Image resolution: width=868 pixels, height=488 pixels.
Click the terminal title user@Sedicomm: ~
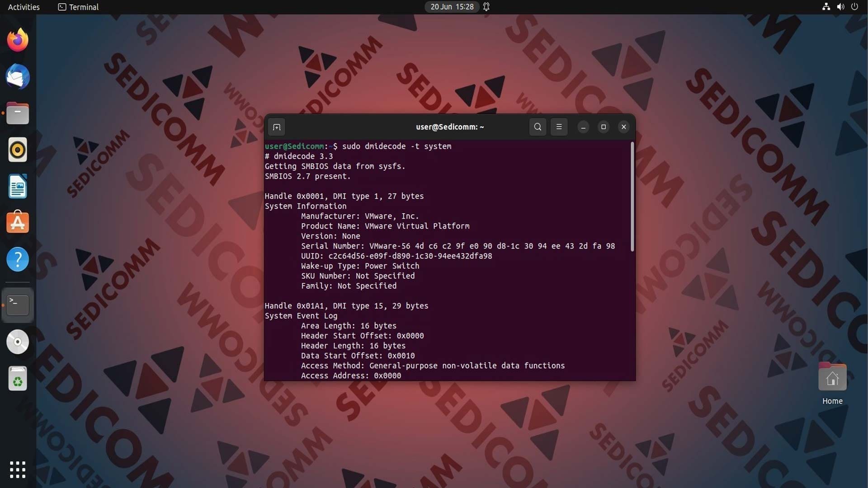(450, 127)
